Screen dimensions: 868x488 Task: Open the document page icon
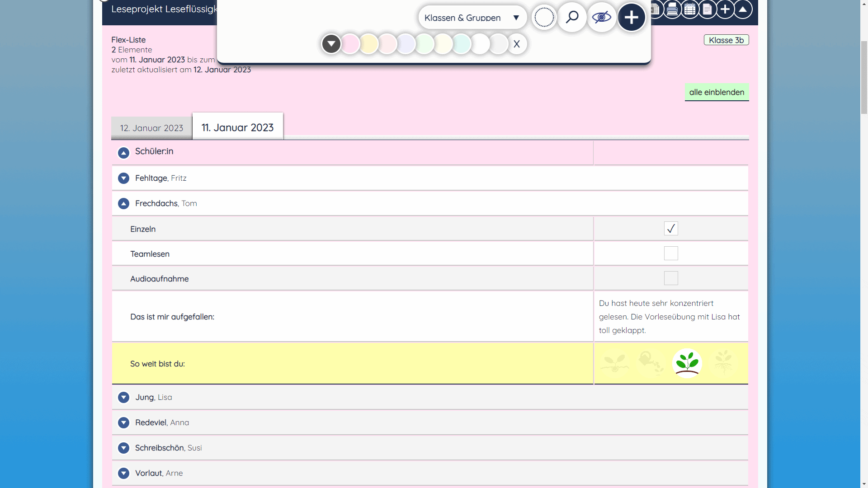coord(708,9)
